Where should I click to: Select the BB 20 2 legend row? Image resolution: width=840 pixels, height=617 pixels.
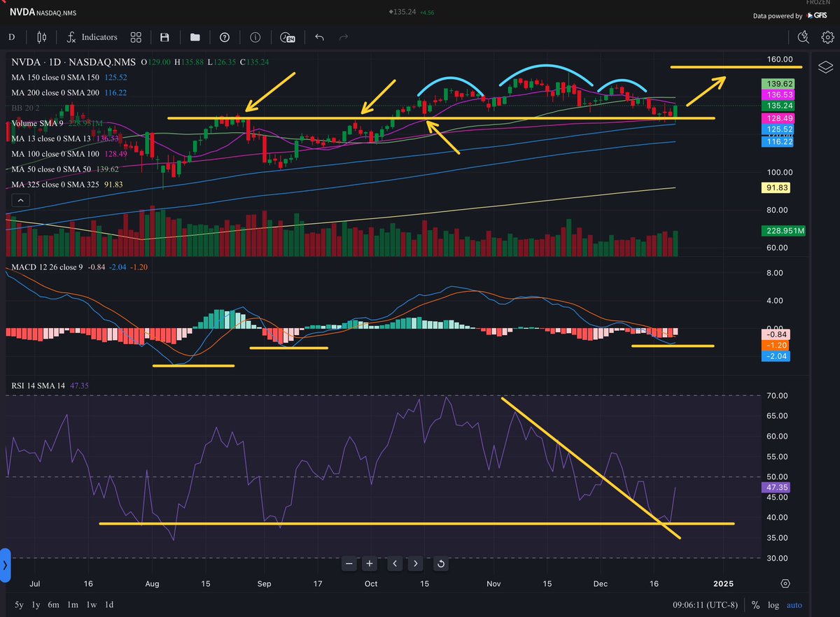click(x=27, y=108)
